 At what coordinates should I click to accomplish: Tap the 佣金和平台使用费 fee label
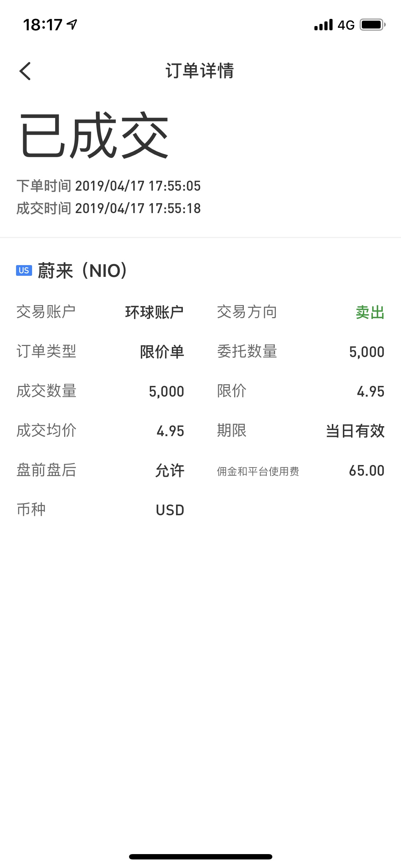[258, 471]
